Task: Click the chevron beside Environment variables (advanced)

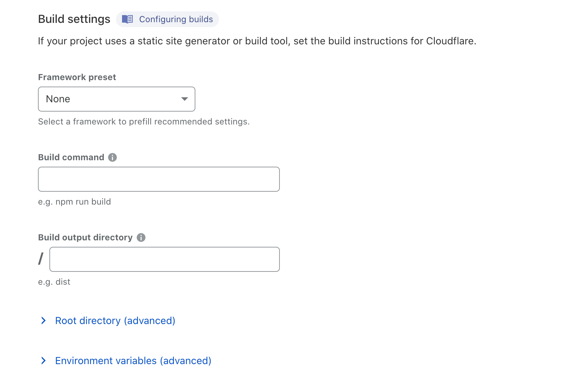Action: (44, 361)
